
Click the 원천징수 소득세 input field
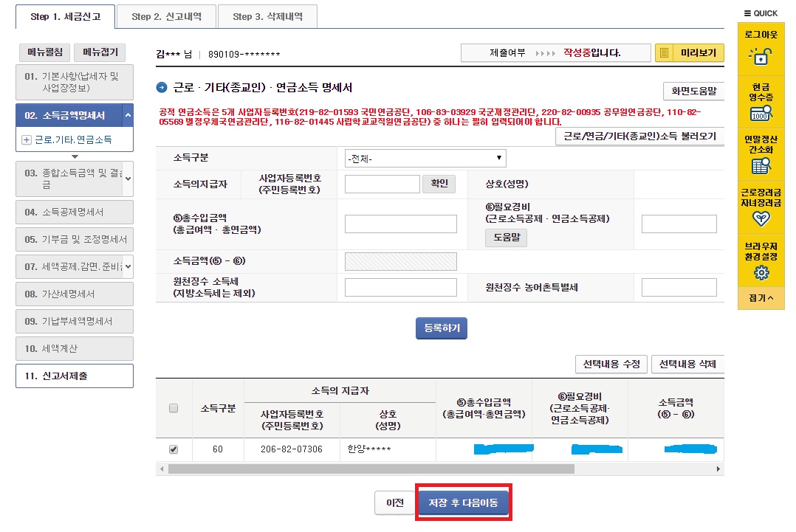(x=400, y=287)
